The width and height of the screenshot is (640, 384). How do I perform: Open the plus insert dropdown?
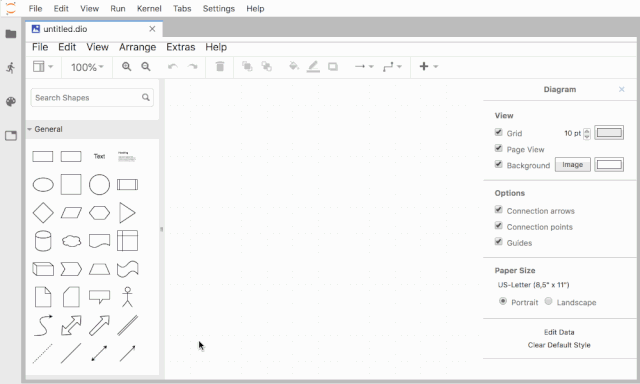click(x=429, y=67)
